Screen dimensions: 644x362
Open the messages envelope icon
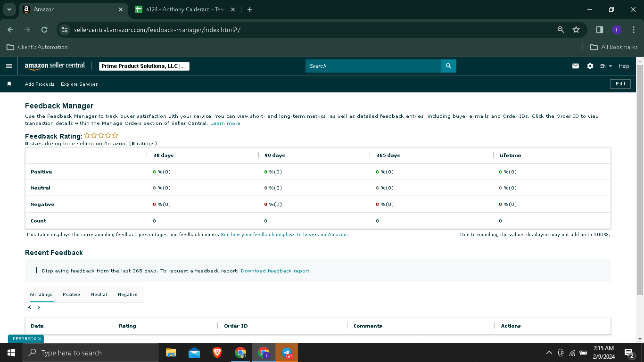pyautogui.click(x=576, y=66)
